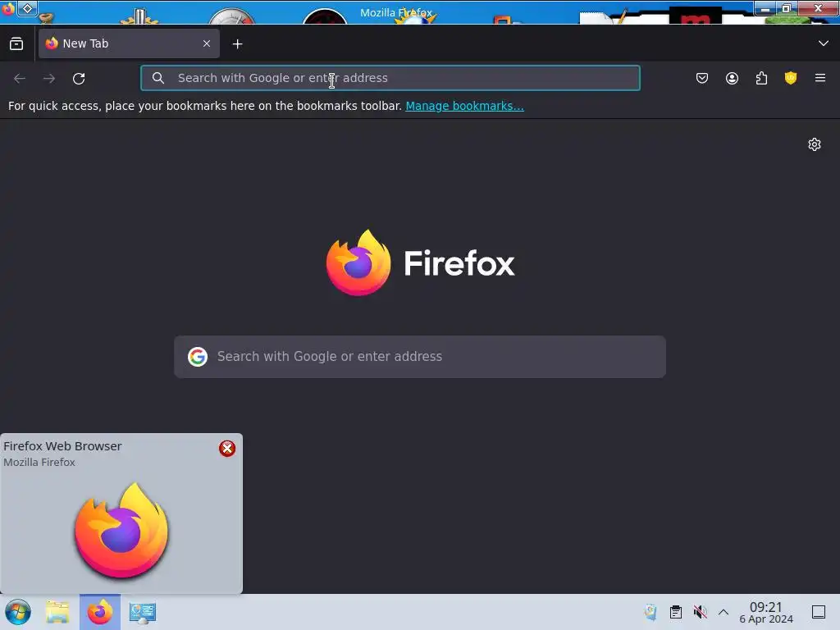Image resolution: width=840 pixels, height=630 pixels.
Task: Click the Firefox taskbar button
Action: [100, 612]
